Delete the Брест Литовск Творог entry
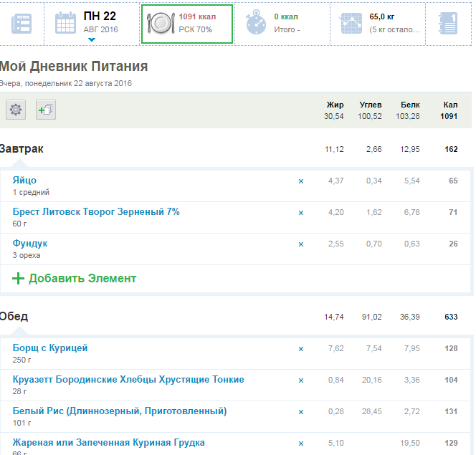Screen dimensions: 476x455 point(301,213)
